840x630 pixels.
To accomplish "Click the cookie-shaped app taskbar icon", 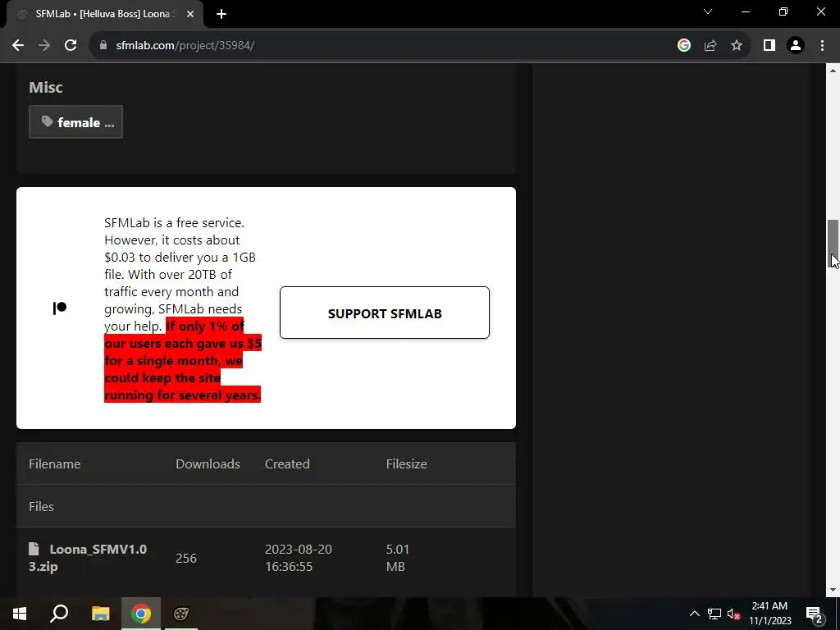I will pos(181,614).
